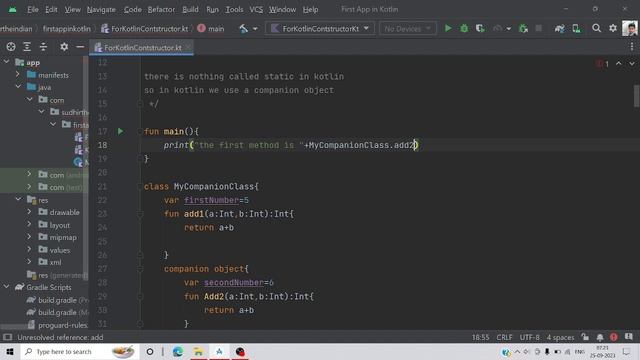Expand the drawable folder
The image size is (640, 360).
[x=29, y=212]
